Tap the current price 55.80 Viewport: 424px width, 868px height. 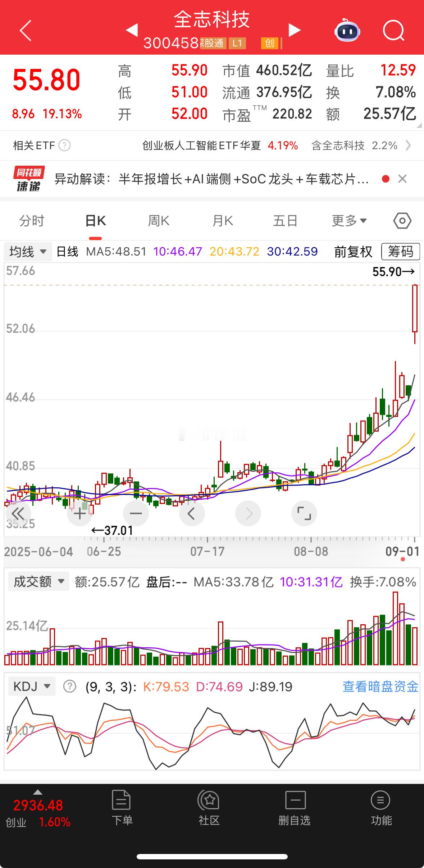click(46, 80)
